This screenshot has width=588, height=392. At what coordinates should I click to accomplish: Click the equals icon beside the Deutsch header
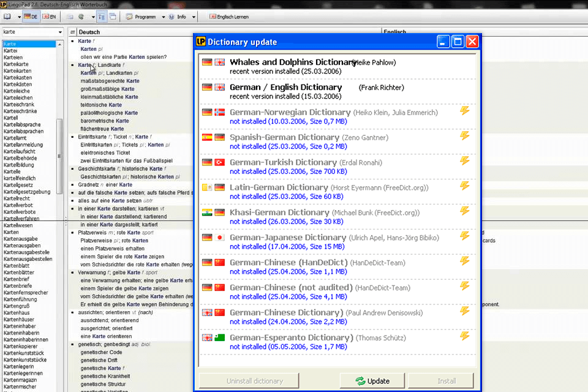click(72, 32)
